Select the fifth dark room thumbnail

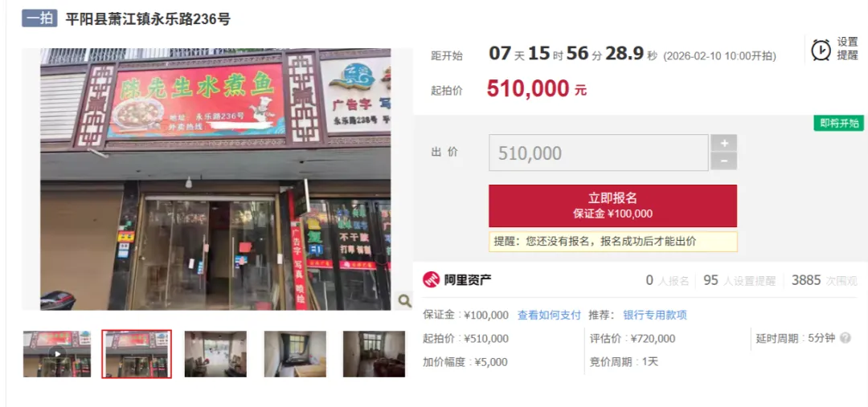tap(374, 354)
